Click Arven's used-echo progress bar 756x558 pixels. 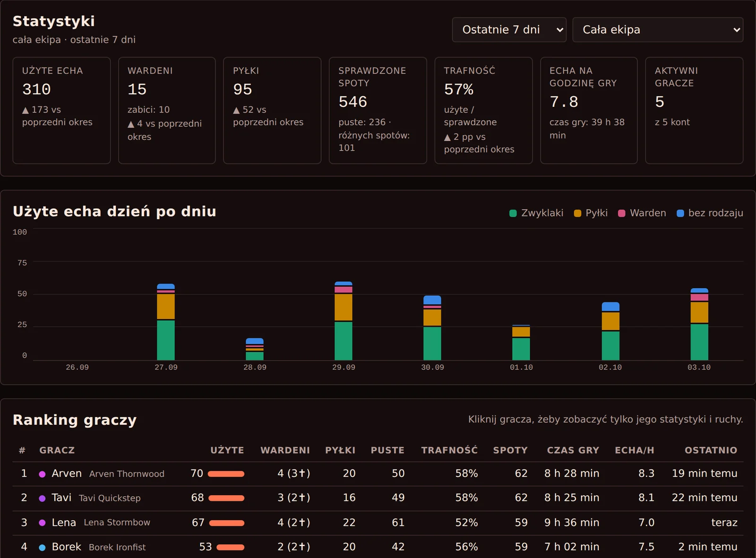[226, 474]
